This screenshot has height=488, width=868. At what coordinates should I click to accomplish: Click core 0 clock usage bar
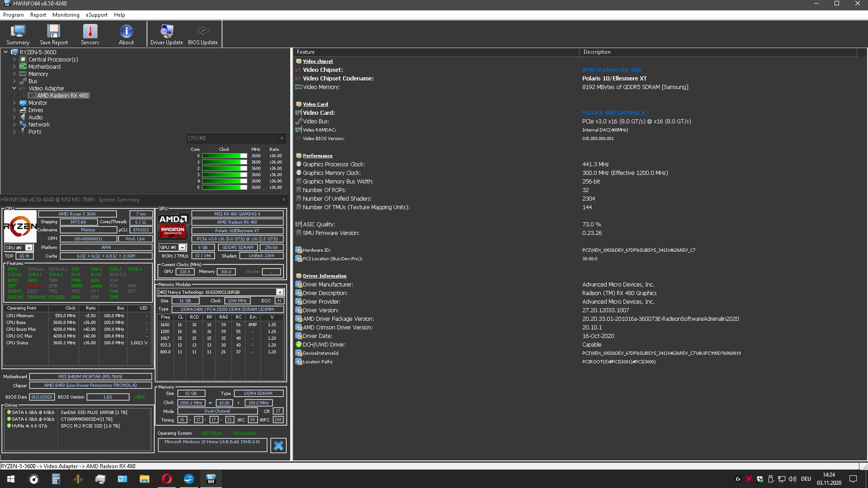tap(224, 155)
